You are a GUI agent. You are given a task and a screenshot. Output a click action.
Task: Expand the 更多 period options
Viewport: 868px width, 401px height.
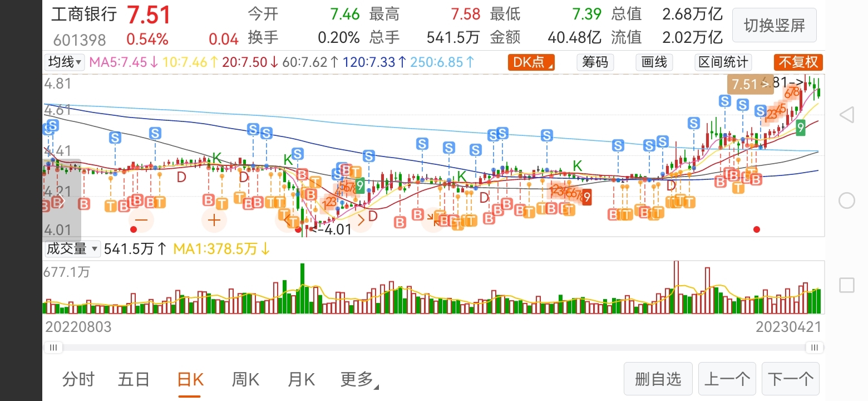[x=359, y=380]
